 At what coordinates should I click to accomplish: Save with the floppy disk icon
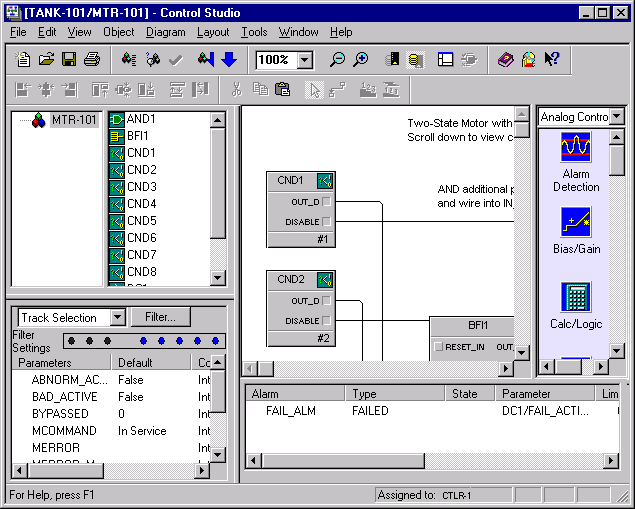point(69,60)
